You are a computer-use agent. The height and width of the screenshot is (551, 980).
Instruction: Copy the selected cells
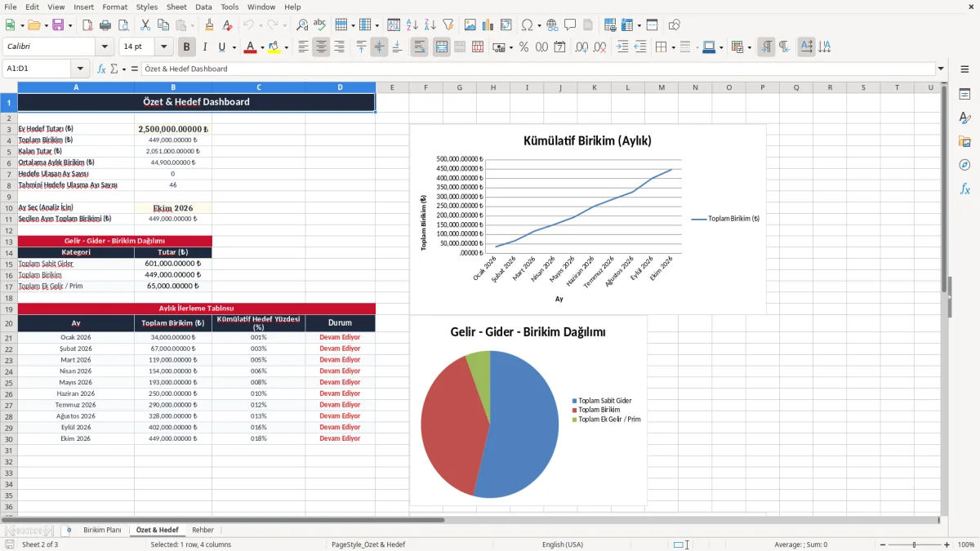[163, 25]
